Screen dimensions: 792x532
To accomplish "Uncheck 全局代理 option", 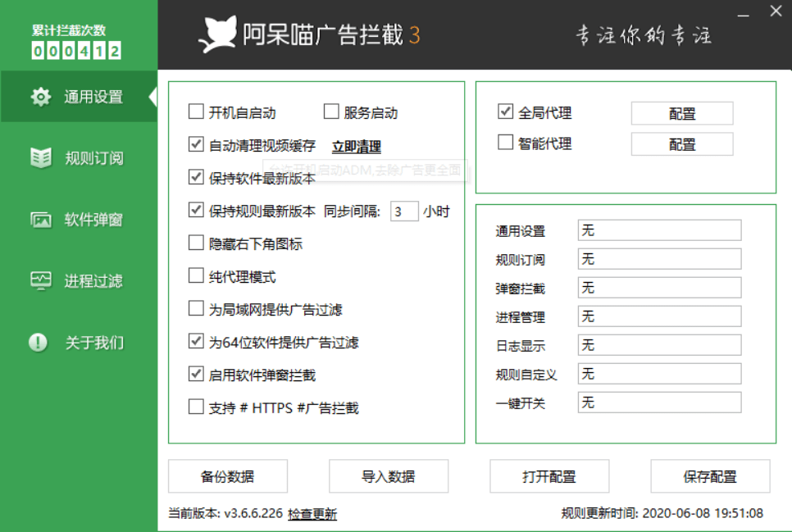I will point(505,111).
